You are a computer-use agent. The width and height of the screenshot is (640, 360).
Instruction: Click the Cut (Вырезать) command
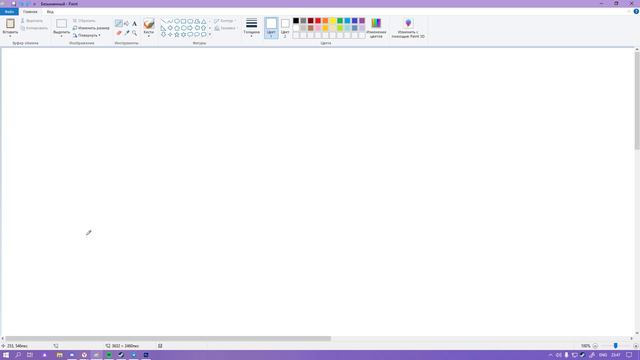tap(32, 20)
